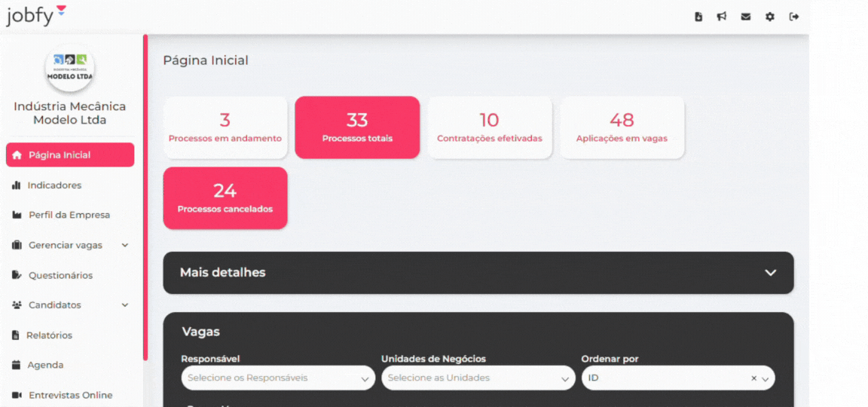Open the Ordenar por dropdown arrow
The image size is (868, 407).
(x=766, y=379)
